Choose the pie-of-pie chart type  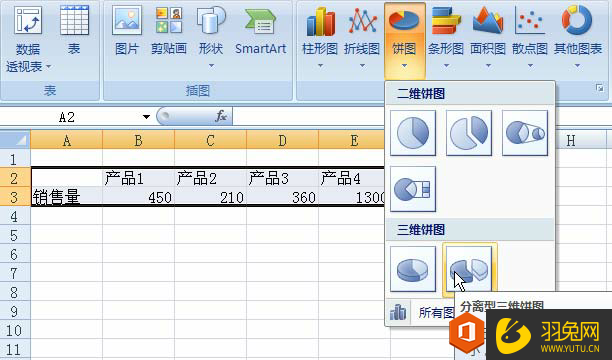tap(525, 133)
